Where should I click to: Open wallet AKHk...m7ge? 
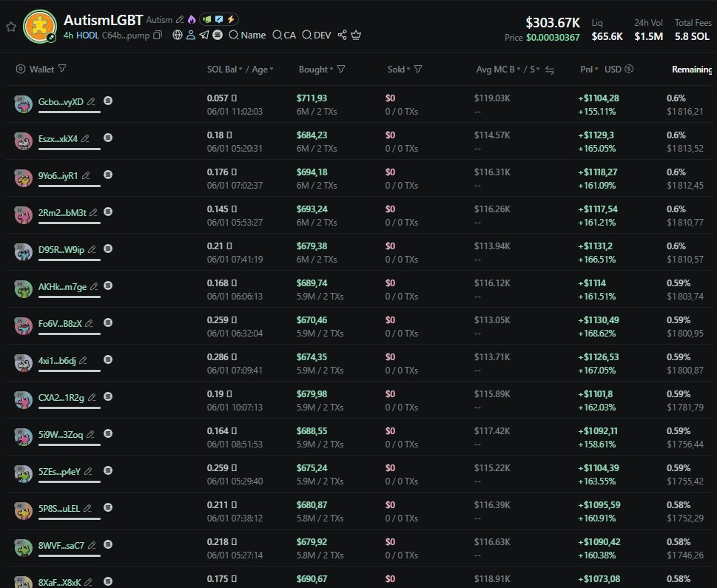[x=63, y=287]
